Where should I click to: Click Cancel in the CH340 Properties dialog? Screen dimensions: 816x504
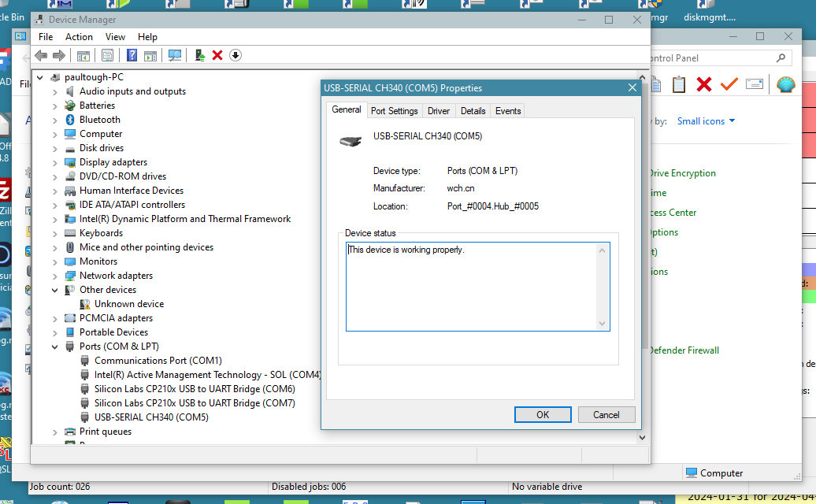tap(606, 414)
